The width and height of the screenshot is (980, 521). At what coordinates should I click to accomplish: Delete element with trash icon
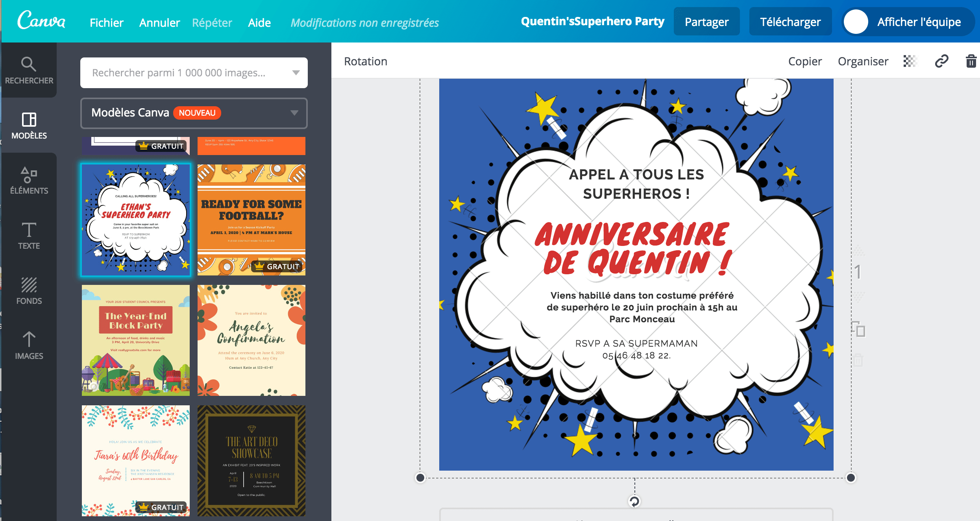tap(971, 61)
